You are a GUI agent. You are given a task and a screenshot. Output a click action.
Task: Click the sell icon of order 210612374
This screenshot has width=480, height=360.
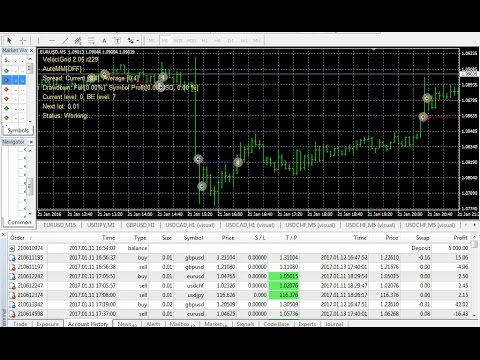(12, 295)
